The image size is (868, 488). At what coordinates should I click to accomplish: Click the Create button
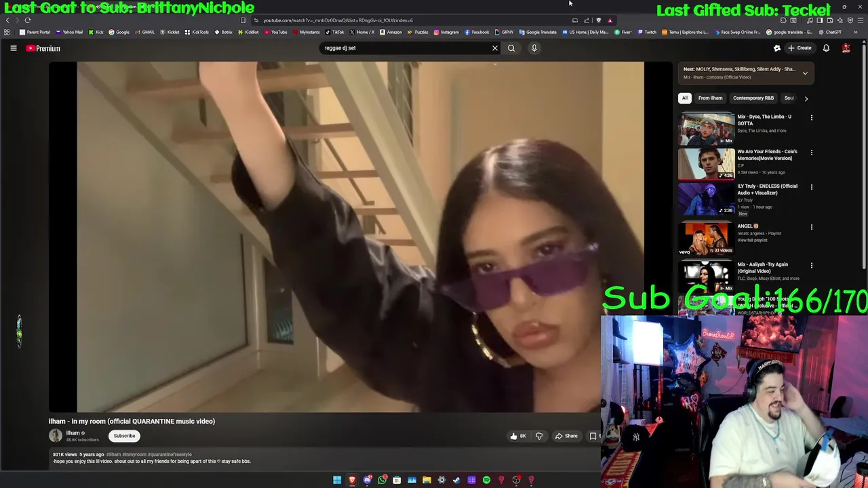[800, 48]
